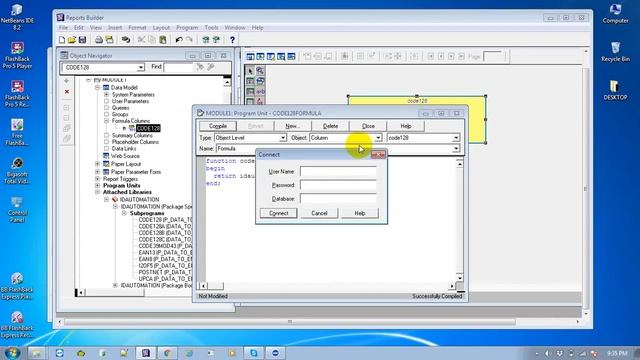Select the a=b formula column tool in the palette
The height and width of the screenshot is (360, 640).
pos(260,91)
